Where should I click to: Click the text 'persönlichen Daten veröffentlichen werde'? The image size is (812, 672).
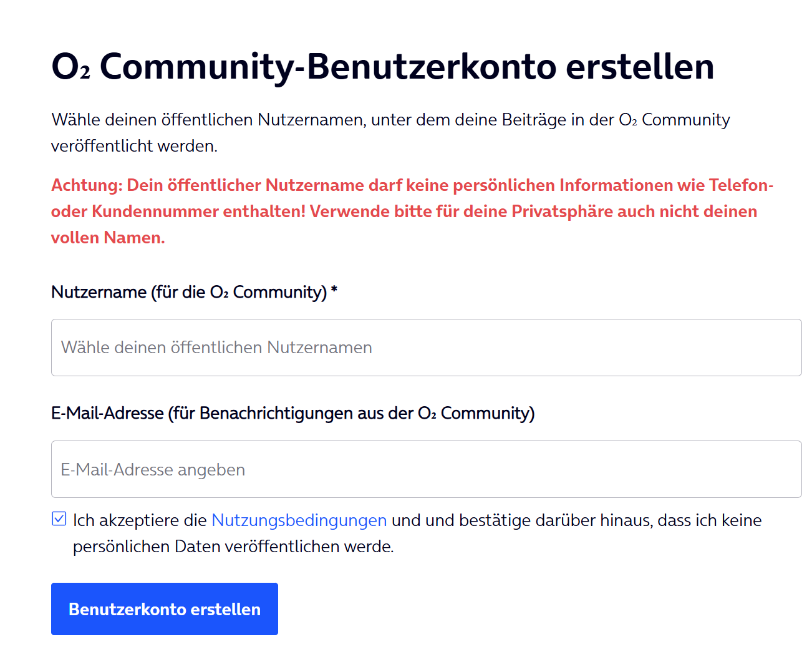click(x=233, y=547)
